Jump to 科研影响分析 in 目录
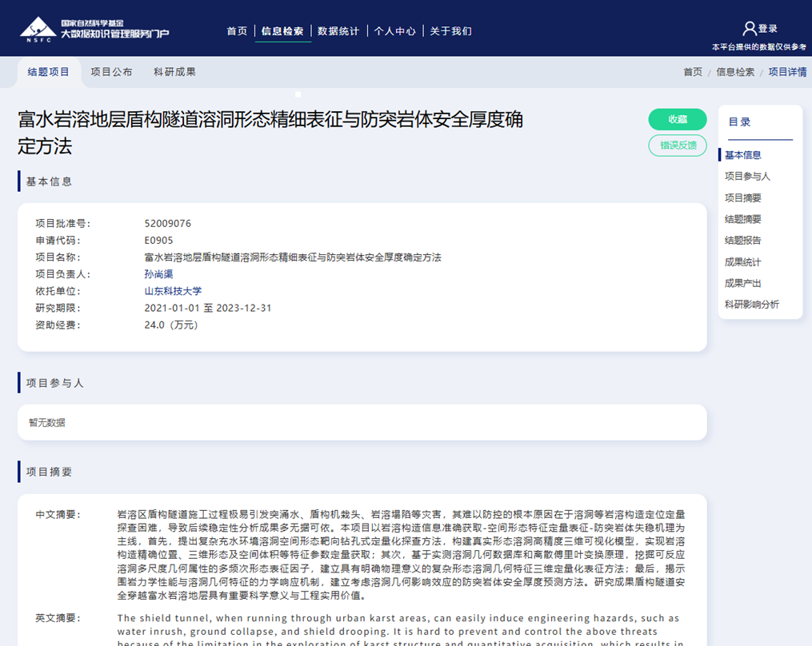The height and width of the screenshot is (646, 812). click(752, 305)
